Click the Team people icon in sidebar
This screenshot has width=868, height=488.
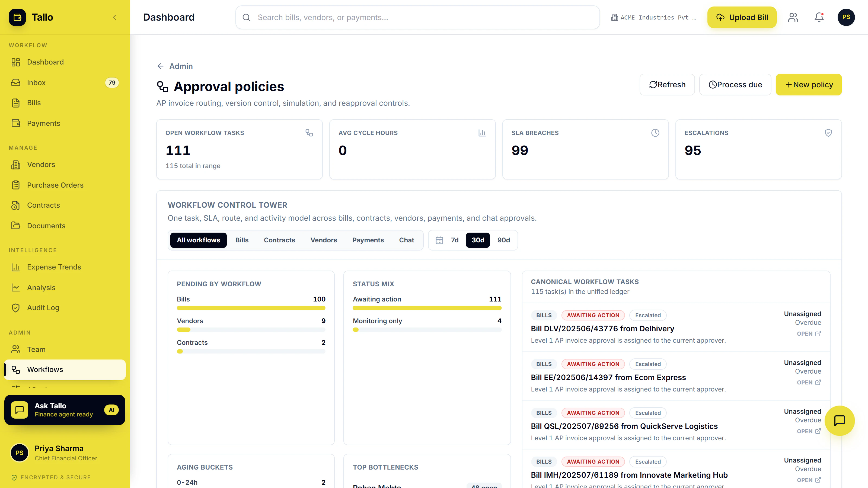(x=15, y=349)
